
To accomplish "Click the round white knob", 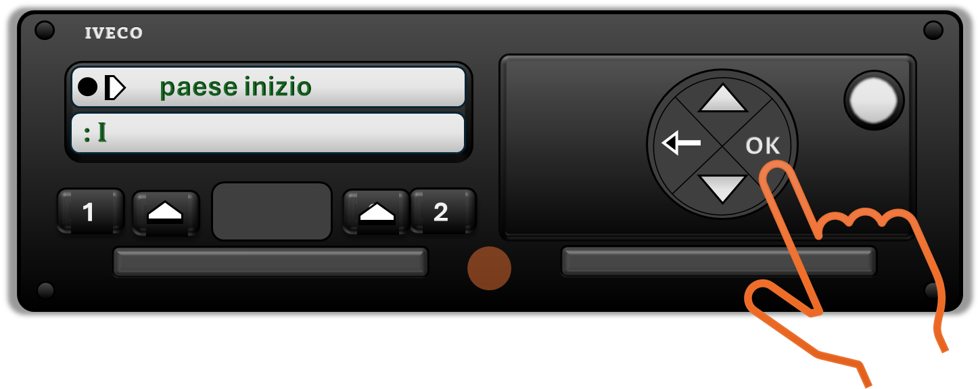I will click(x=874, y=101).
